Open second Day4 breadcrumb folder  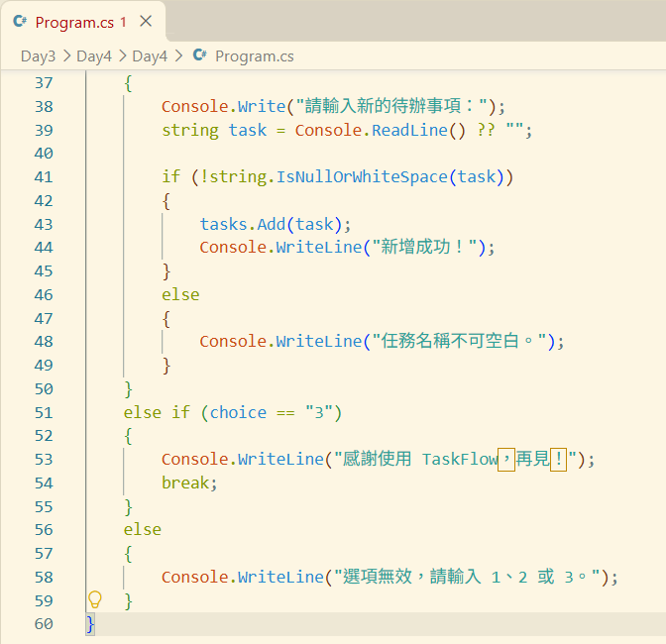[x=150, y=56]
